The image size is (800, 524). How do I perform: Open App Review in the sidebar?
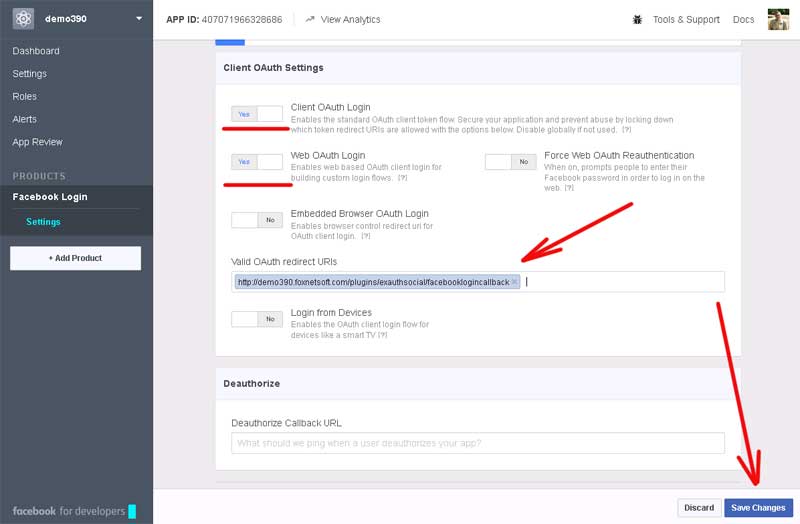coord(37,142)
